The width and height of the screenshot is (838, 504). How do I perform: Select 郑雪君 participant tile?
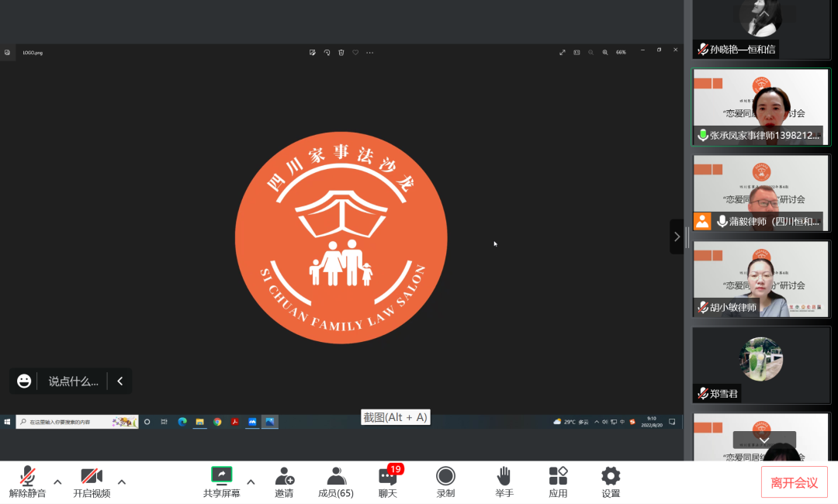click(x=761, y=364)
